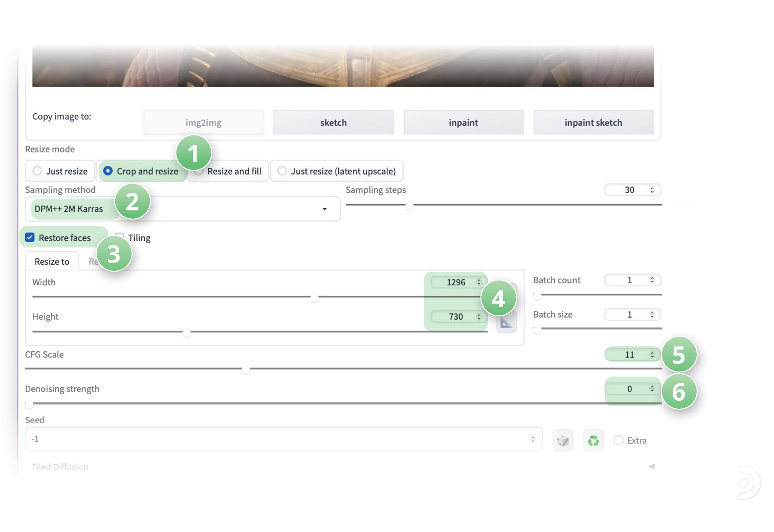This screenshot has width=774, height=532.
Task: Click the green recycle reuse-seed icon
Action: [593, 440]
